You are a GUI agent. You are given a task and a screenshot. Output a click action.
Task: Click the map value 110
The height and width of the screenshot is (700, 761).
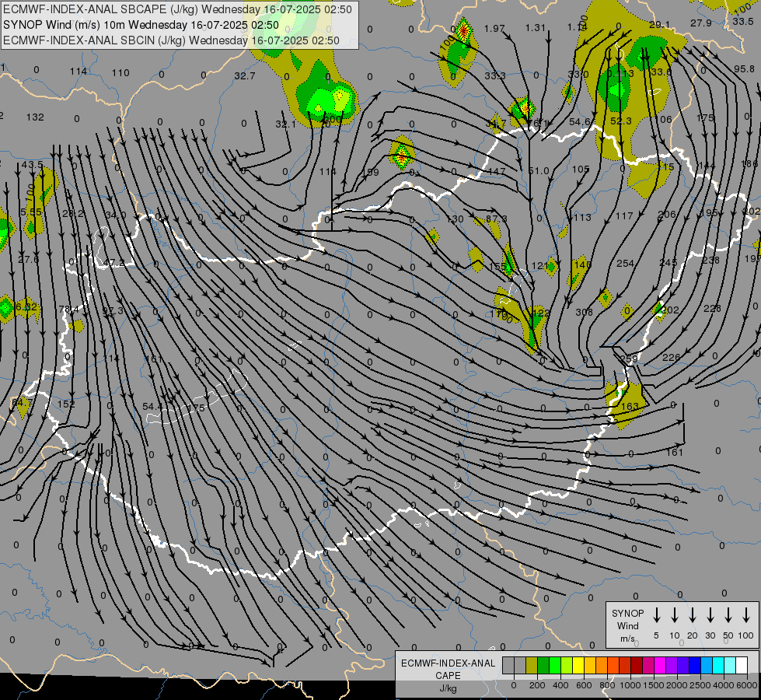click(x=120, y=73)
